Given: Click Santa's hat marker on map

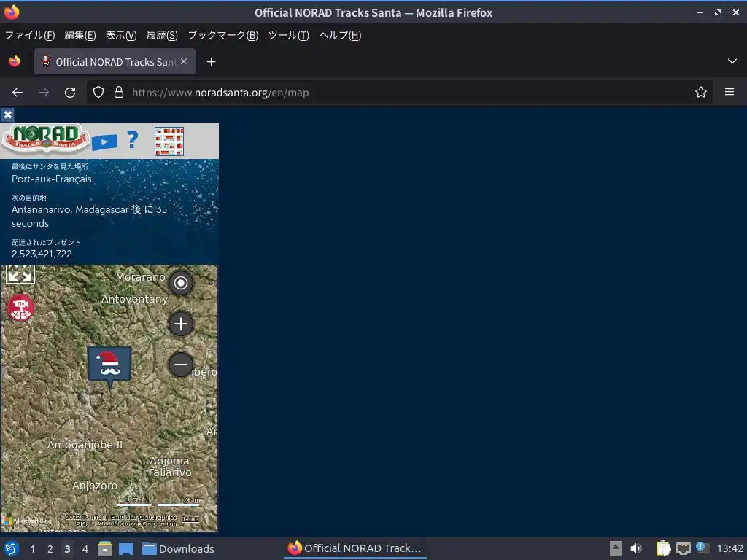Looking at the screenshot, I should click(109, 366).
